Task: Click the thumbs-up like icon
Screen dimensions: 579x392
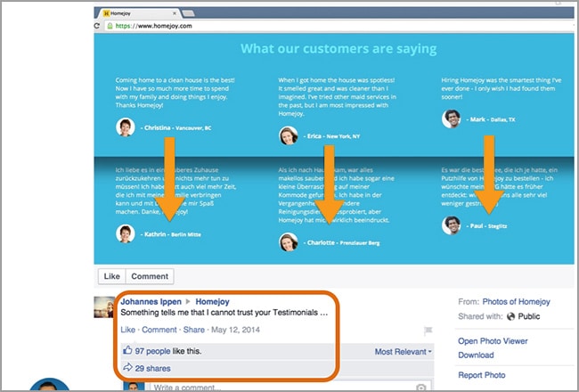Action: point(127,350)
